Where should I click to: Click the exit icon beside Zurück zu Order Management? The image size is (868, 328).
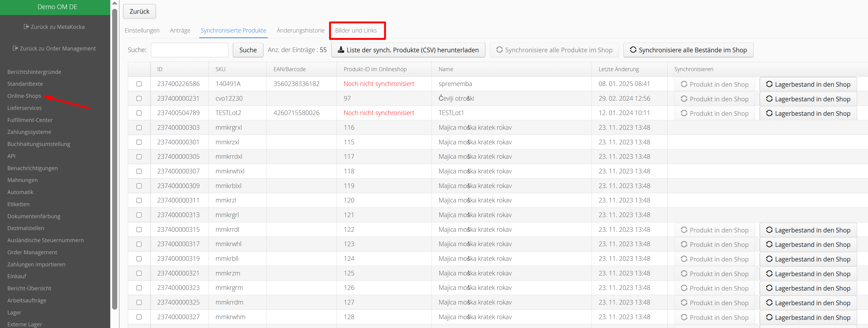pyautogui.click(x=15, y=48)
